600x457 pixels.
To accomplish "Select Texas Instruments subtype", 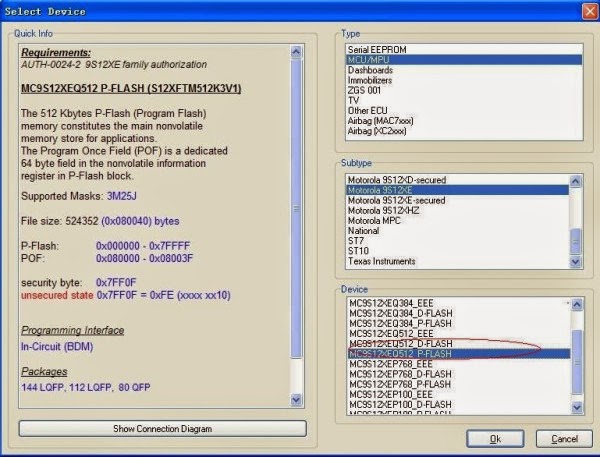I will [x=458, y=261].
